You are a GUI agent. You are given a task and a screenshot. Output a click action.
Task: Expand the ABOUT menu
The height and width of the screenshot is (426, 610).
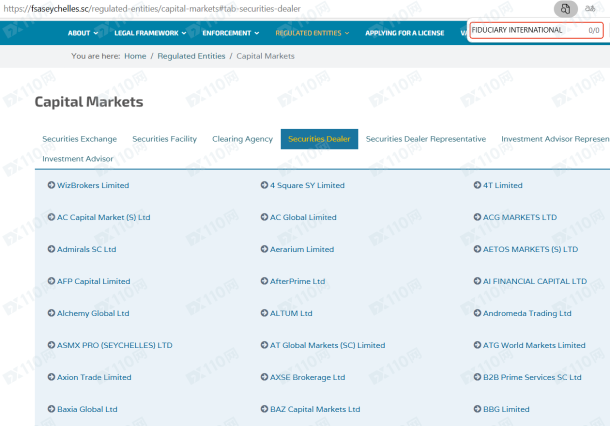click(83, 33)
